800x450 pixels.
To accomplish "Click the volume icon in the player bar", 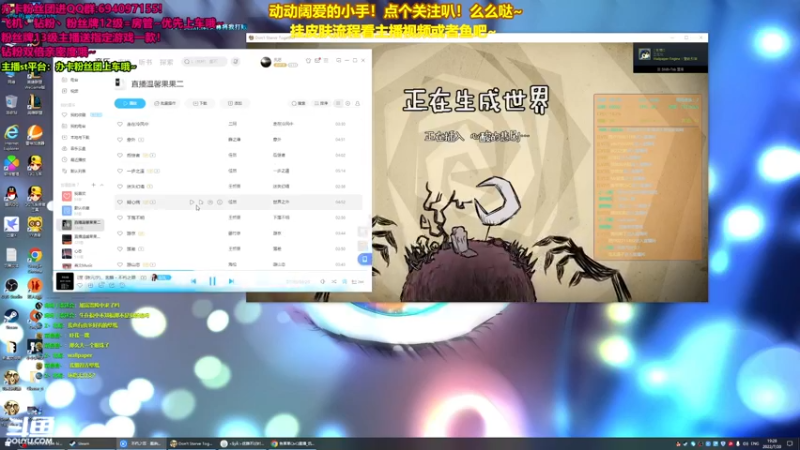I will 322,282.
